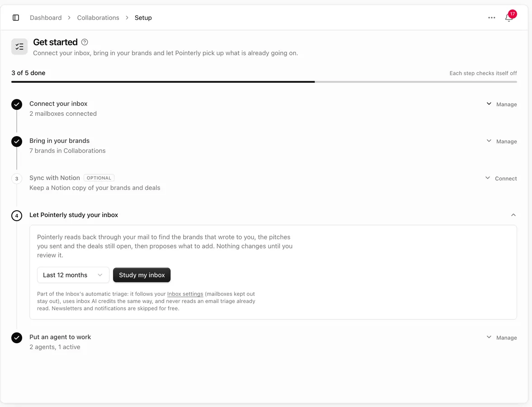
Task: Open the Last 12 months dropdown
Action: (73, 275)
